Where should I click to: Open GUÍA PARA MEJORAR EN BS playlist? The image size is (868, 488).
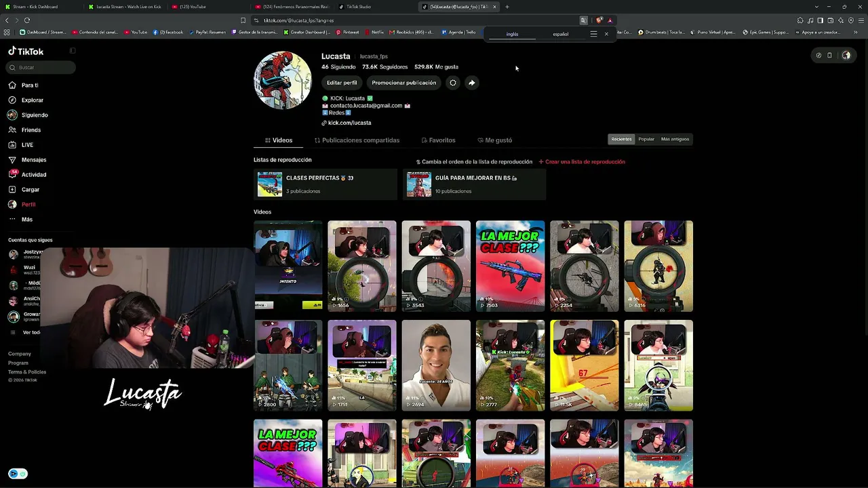click(474, 184)
